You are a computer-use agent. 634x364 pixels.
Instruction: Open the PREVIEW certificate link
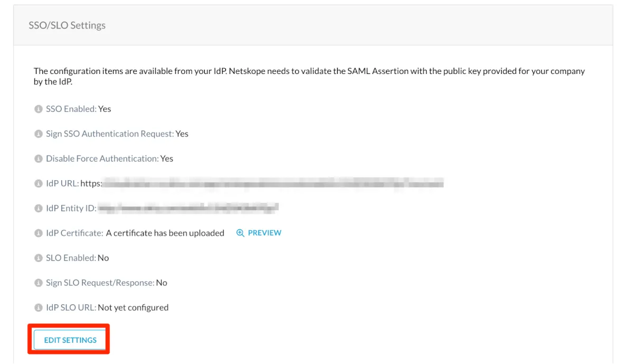point(264,233)
